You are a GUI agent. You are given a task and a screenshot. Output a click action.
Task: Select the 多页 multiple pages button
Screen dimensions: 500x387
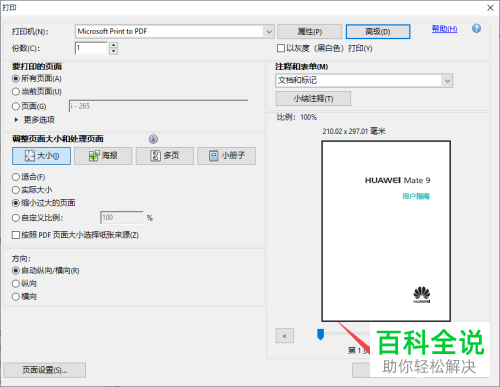pos(165,156)
